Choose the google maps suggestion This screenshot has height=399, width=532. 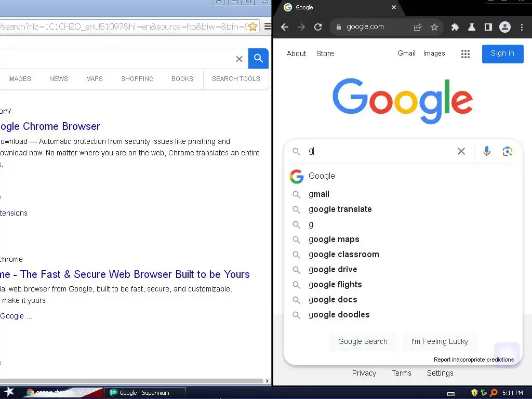(x=403, y=240)
